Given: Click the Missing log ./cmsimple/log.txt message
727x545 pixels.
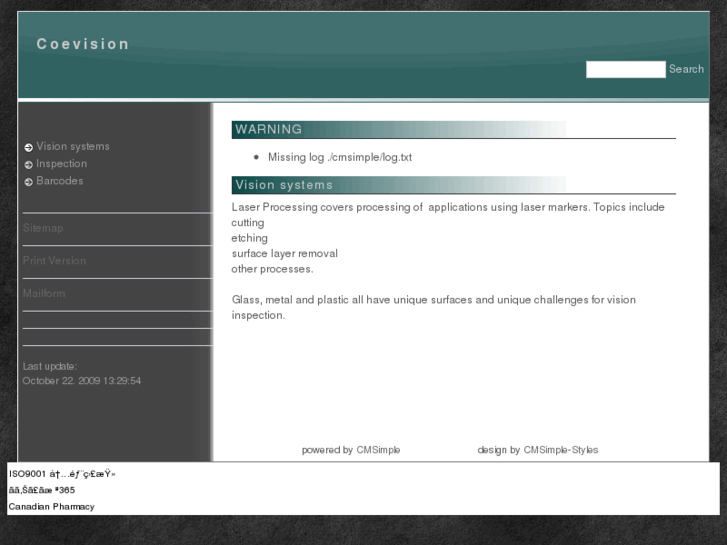Looking at the screenshot, I should (x=339, y=157).
